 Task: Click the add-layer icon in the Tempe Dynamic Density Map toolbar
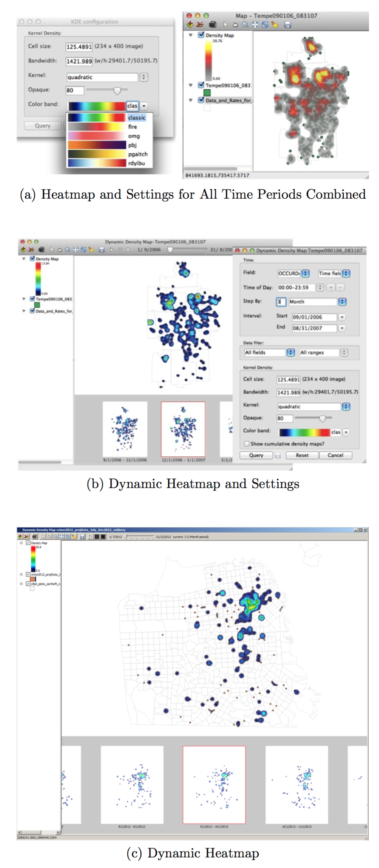point(23,250)
